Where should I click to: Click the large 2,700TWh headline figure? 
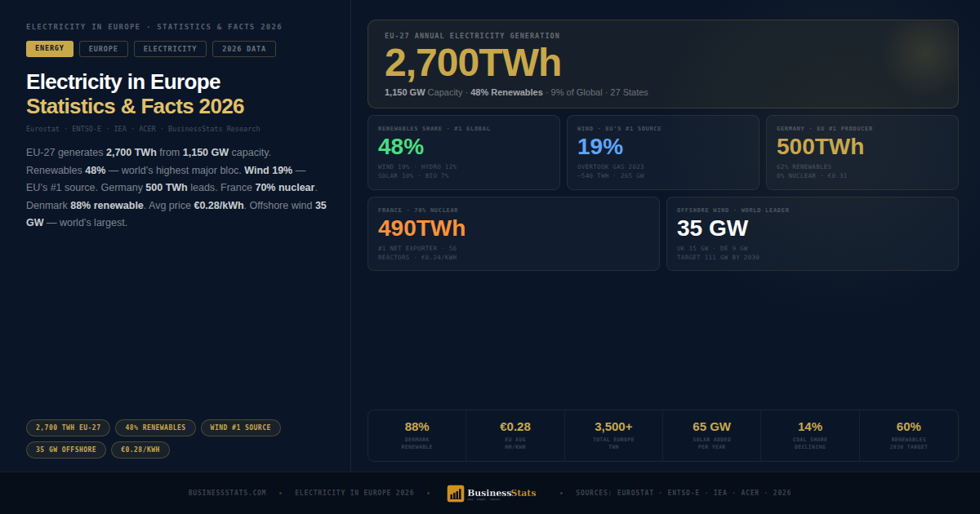coord(474,62)
